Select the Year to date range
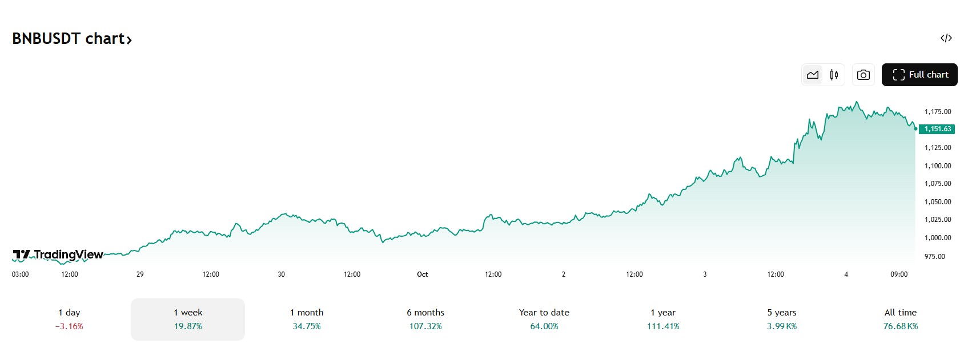This screenshot has height=352, width=980. 544,319
